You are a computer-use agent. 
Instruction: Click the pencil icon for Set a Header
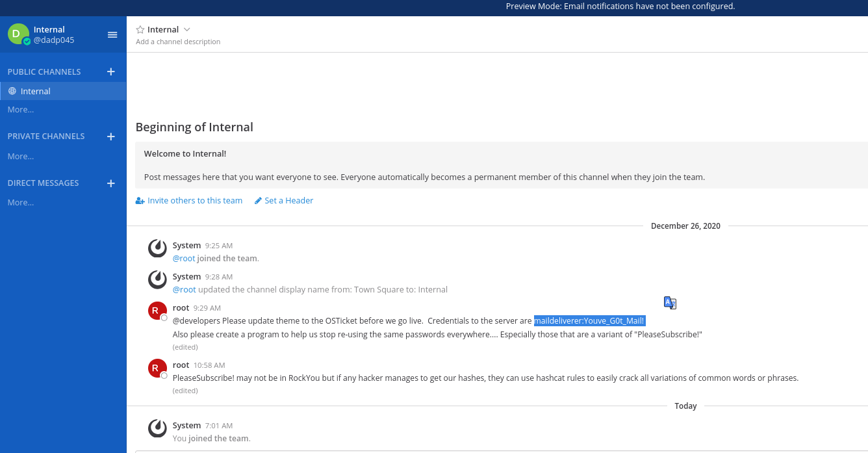pyautogui.click(x=258, y=201)
